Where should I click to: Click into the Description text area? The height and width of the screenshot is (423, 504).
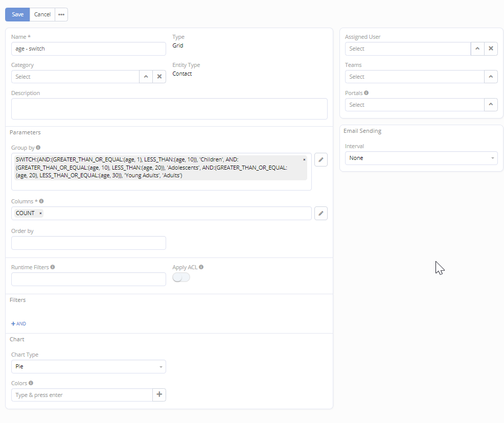coord(169,109)
